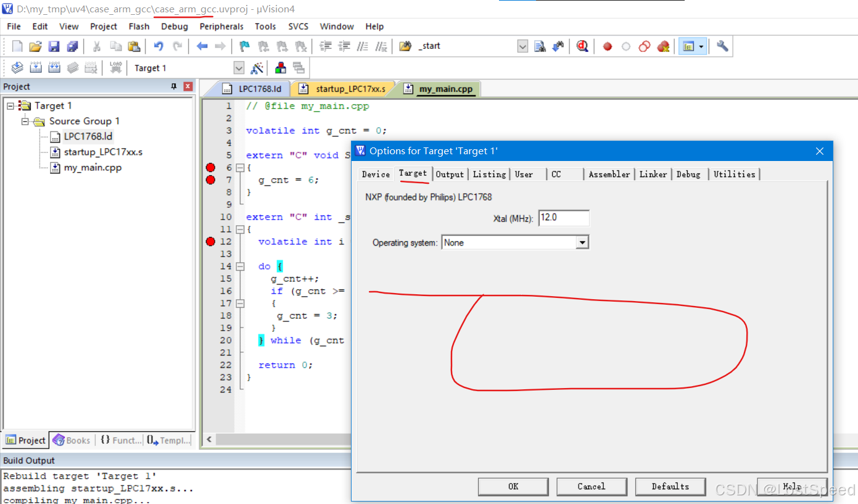Screen dimensions: 858x504
Task: Undo the last edit via the toolbar
Action: [x=159, y=46]
